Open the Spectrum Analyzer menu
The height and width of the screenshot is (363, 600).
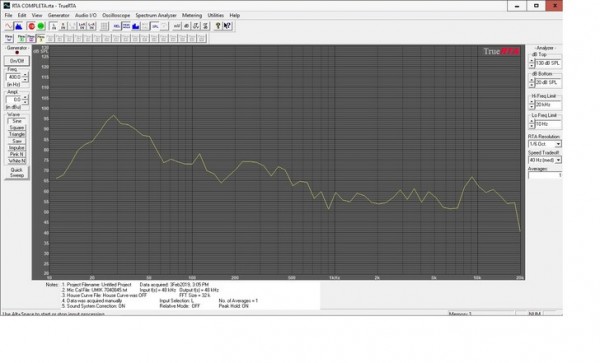point(156,15)
